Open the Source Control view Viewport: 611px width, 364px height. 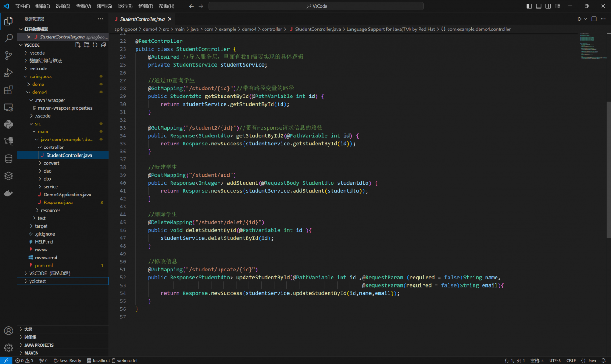click(9, 55)
